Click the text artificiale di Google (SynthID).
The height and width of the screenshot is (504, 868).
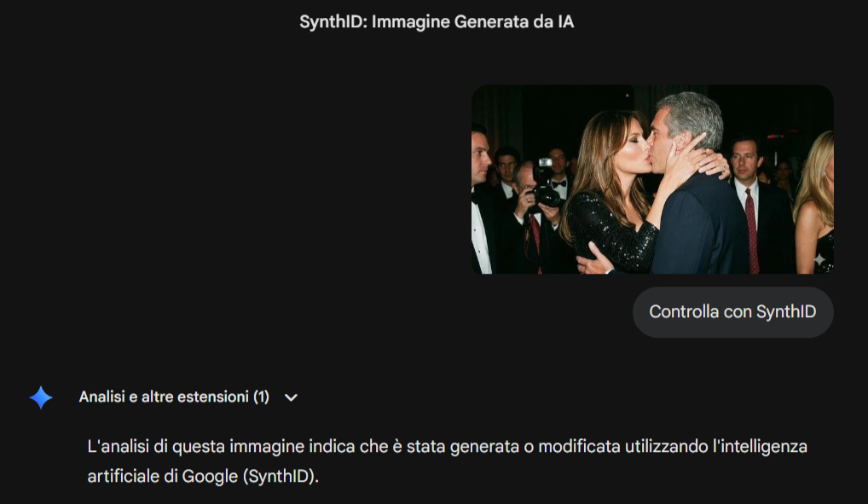[203, 477]
